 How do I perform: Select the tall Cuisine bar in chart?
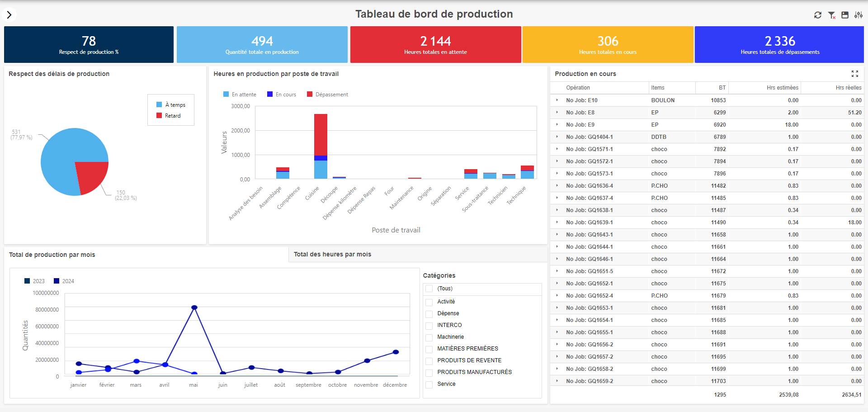pos(321,146)
